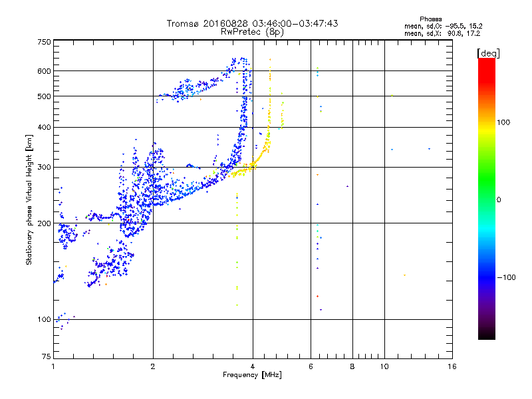
Task: Click the colorbar "100" tick label
Action: [x=503, y=122]
